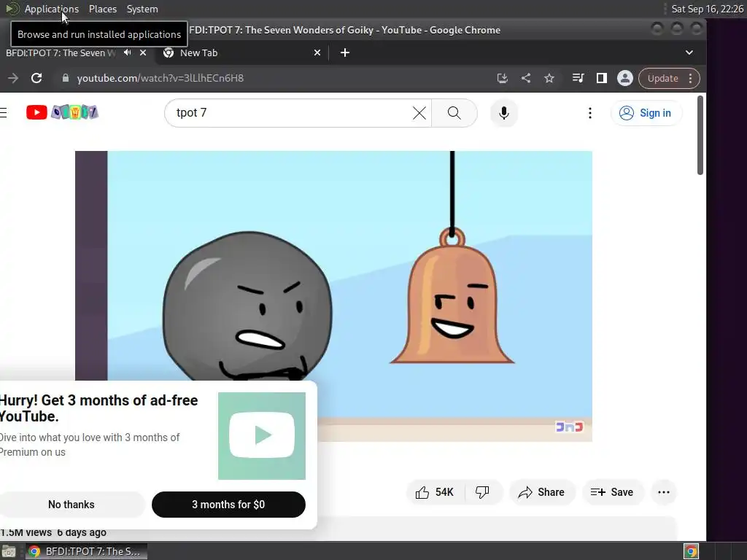Toggle the Chrome side panel
This screenshot has height=560, width=747.
pos(602,78)
